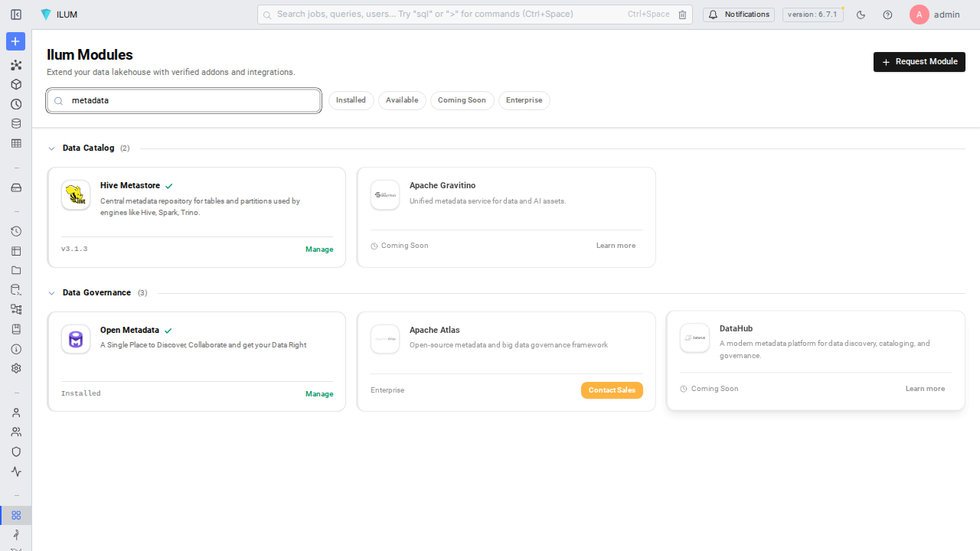Open the cluster nodes graph icon in sidebar
Viewport: 980px width, 551px height.
click(16, 65)
